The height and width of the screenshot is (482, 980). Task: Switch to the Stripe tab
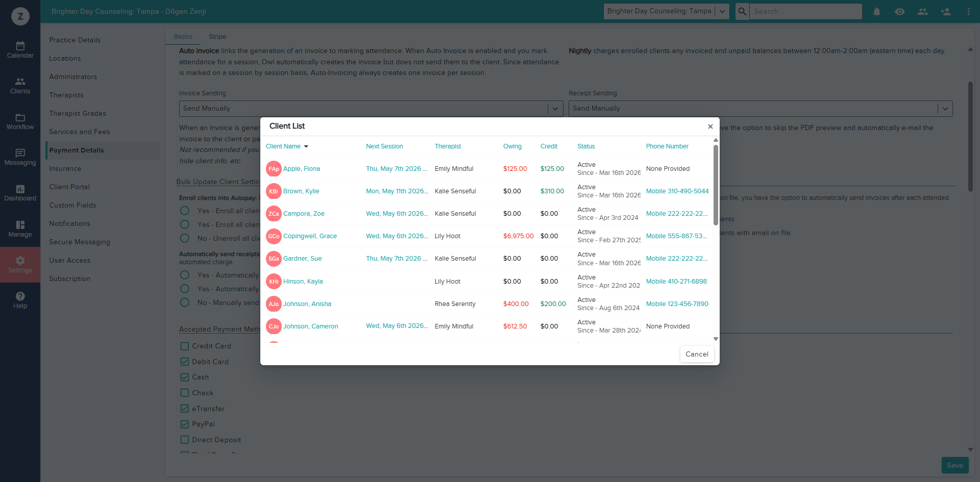click(217, 37)
